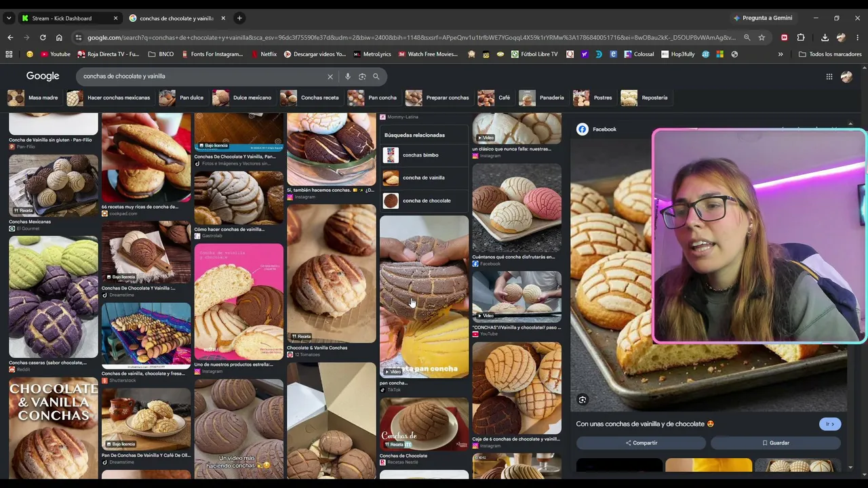Image resolution: width=868 pixels, height=488 pixels.
Task: Open the Roja Directa TV bookmark
Action: click(108, 54)
